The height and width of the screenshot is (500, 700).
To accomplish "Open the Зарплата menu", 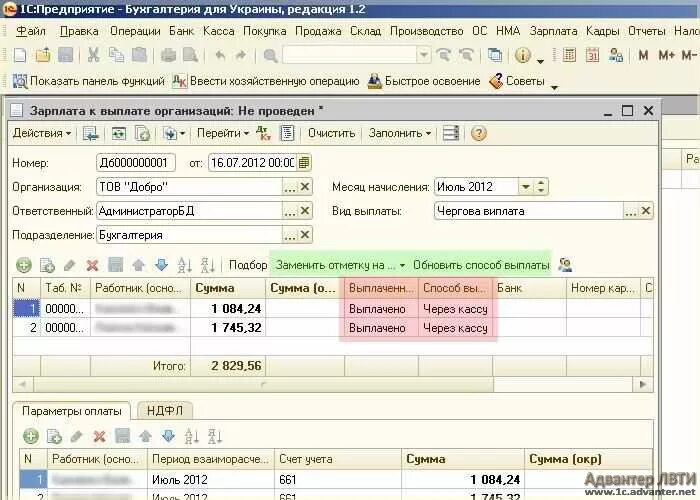I will click(554, 31).
